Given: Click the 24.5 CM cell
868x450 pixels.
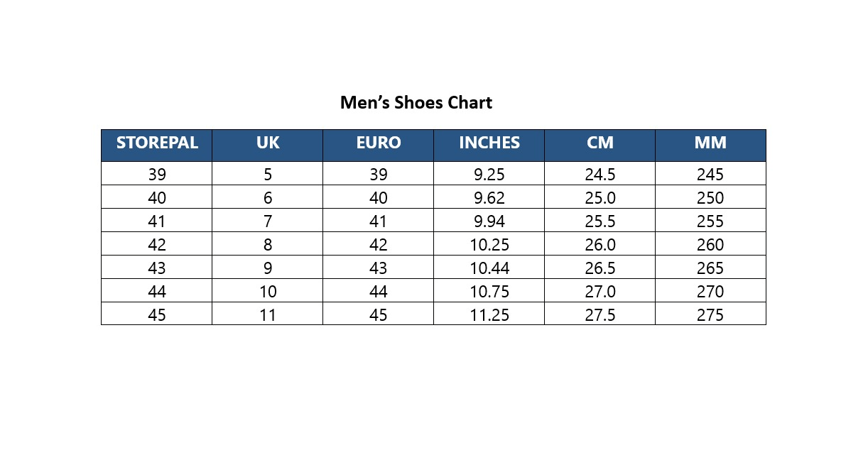Looking at the screenshot, I should [600, 174].
